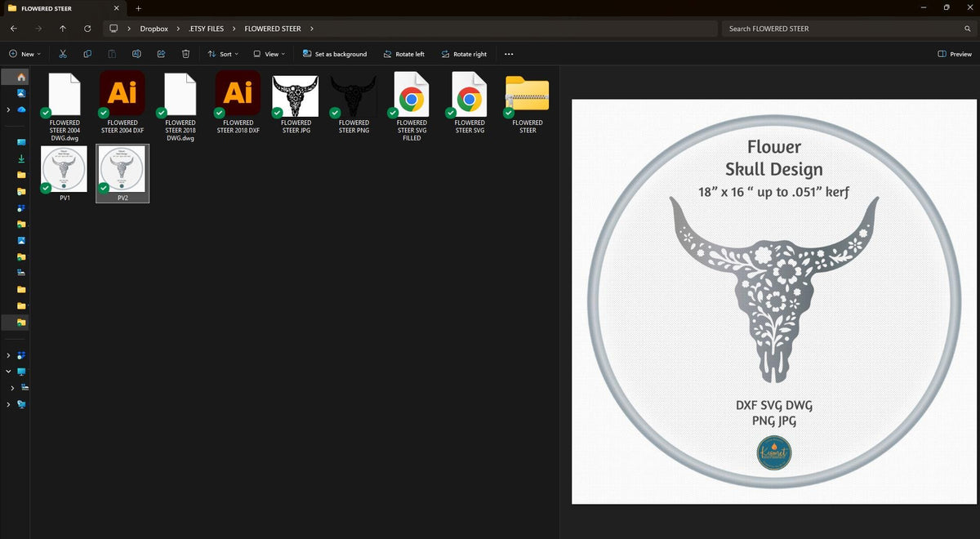Click the preview image of Flower Skull Design
980x539 pixels.
[x=773, y=301]
